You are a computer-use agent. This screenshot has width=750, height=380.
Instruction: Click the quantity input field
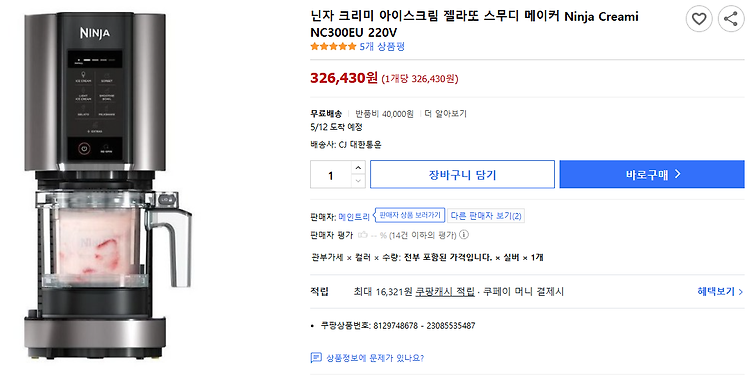[x=331, y=175]
